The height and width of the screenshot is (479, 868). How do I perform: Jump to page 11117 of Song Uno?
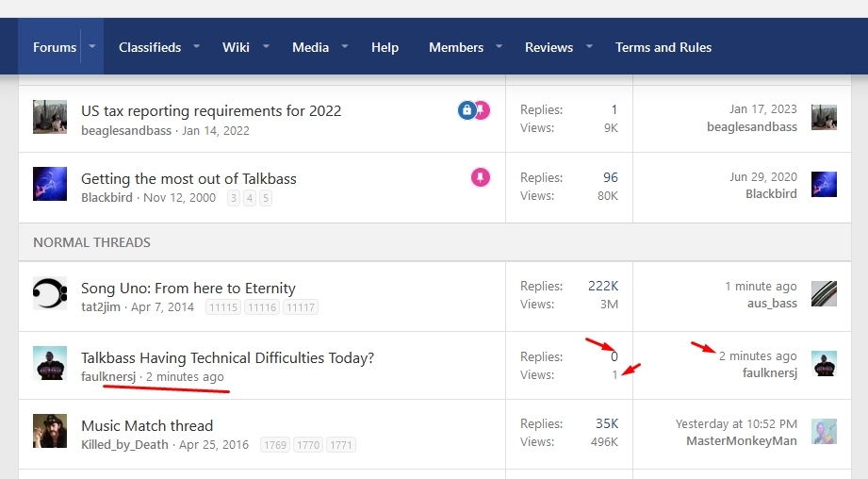coord(301,307)
